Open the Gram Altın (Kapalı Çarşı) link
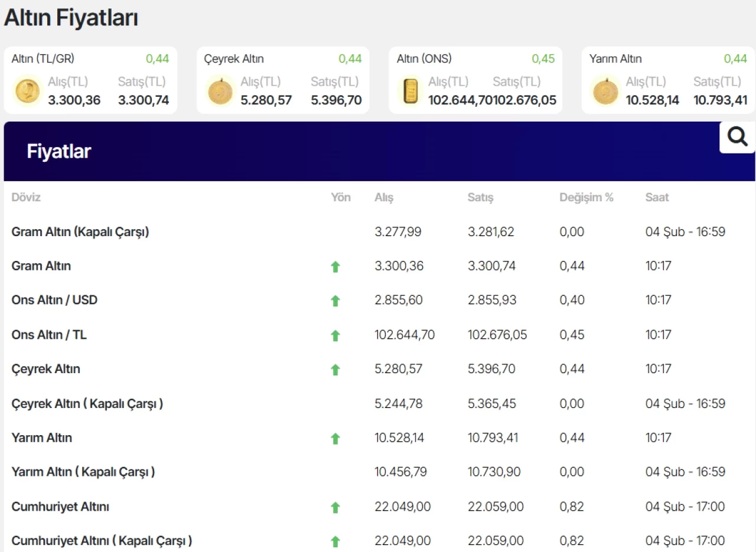The width and height of the screenshot is (756, 552). (80, 232)
